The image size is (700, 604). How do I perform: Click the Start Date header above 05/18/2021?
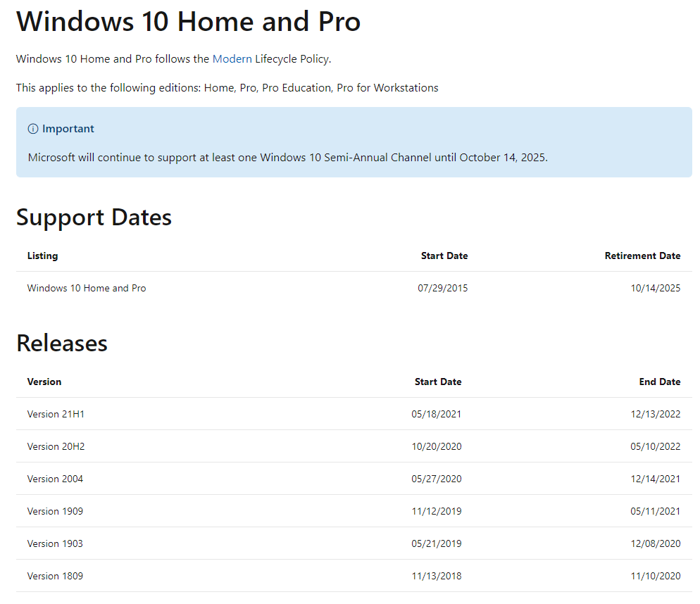pyautogui.click(x=438, y=382)
